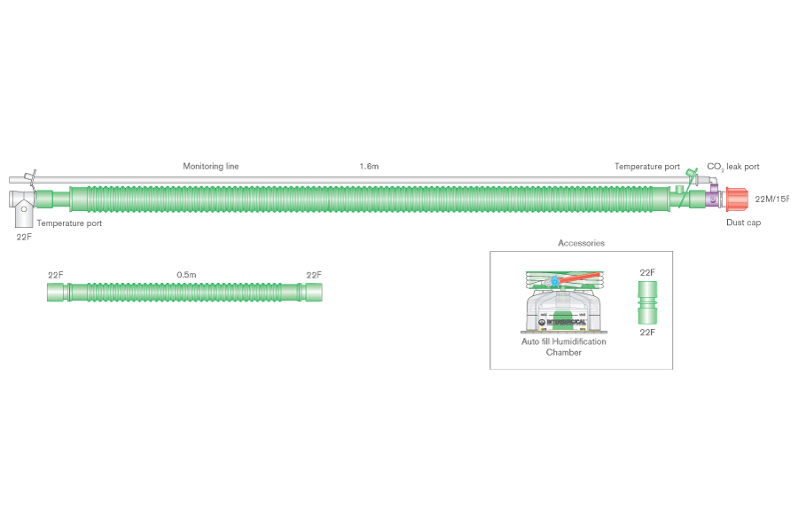Viewport: 798px width, 532px height.
Task: Click the red dust cap
Action: coord(737,199)
